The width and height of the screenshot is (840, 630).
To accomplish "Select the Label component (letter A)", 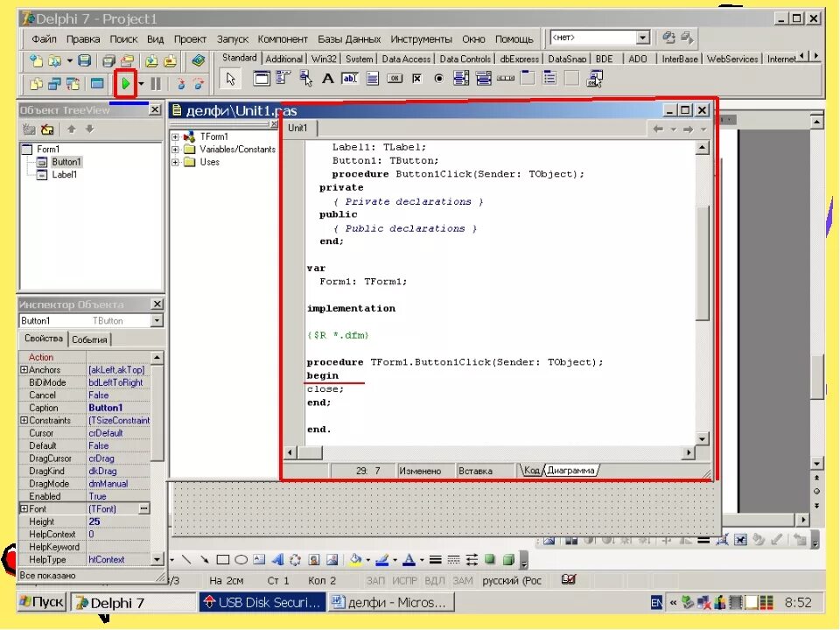I will [327, 79].
